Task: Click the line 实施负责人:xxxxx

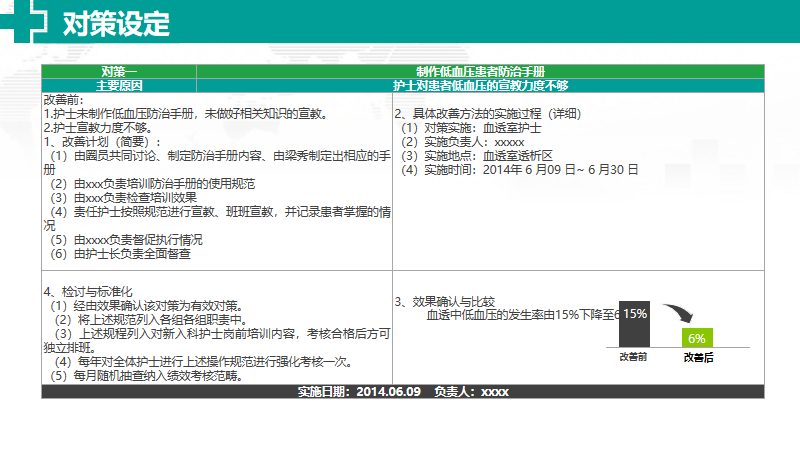Action: click(463, 142)
